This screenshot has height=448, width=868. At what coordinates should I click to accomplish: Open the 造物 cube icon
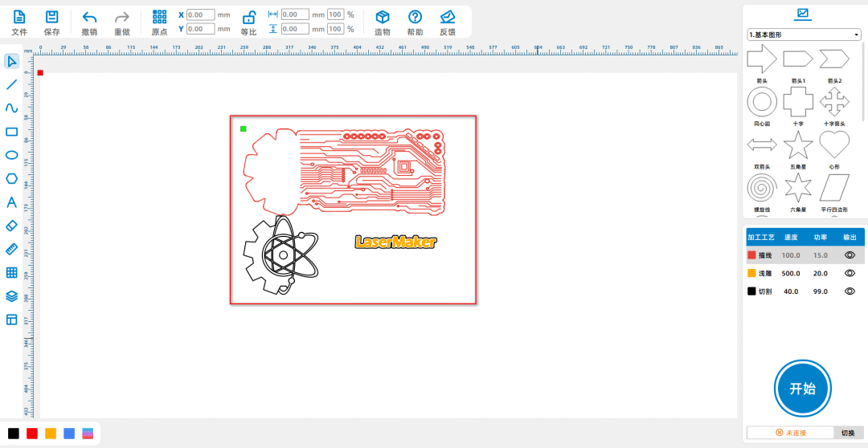point(383,18)
